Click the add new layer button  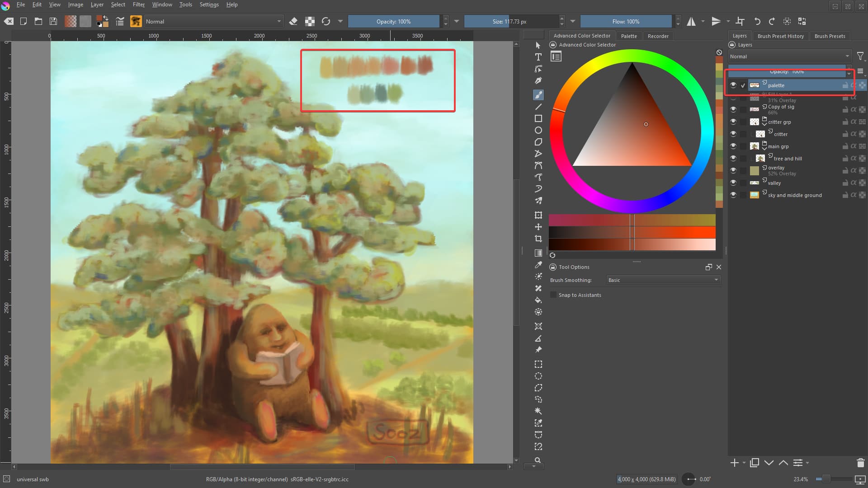(735, 463)
